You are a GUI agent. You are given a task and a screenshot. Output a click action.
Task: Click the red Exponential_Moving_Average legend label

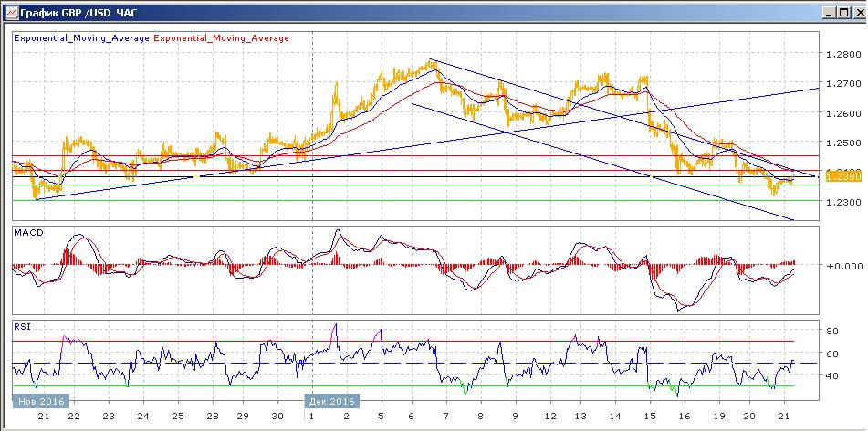(x=222, y=38)
